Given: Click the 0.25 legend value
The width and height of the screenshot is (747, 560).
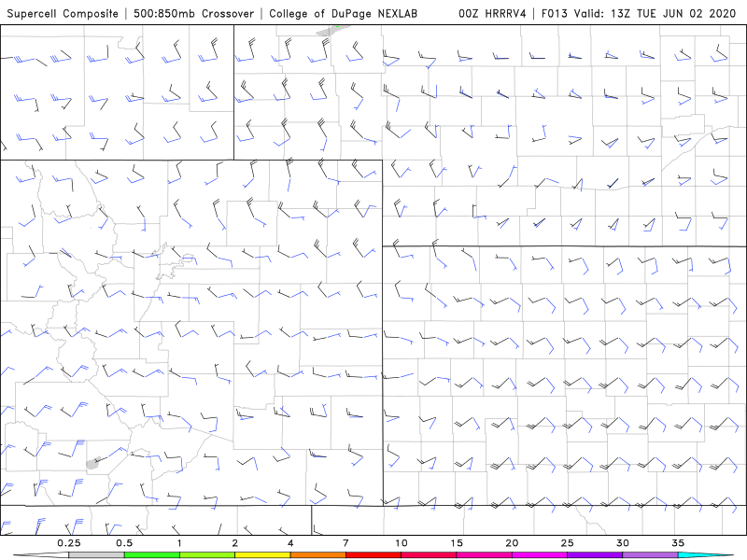Looking at the screenshot, I should click(x=69, y=543).
